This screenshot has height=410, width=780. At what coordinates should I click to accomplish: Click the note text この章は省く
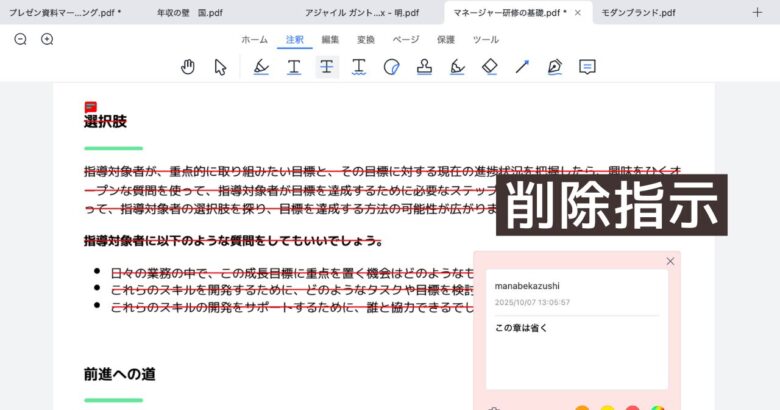pyautogui.click(x=521, y=327)
